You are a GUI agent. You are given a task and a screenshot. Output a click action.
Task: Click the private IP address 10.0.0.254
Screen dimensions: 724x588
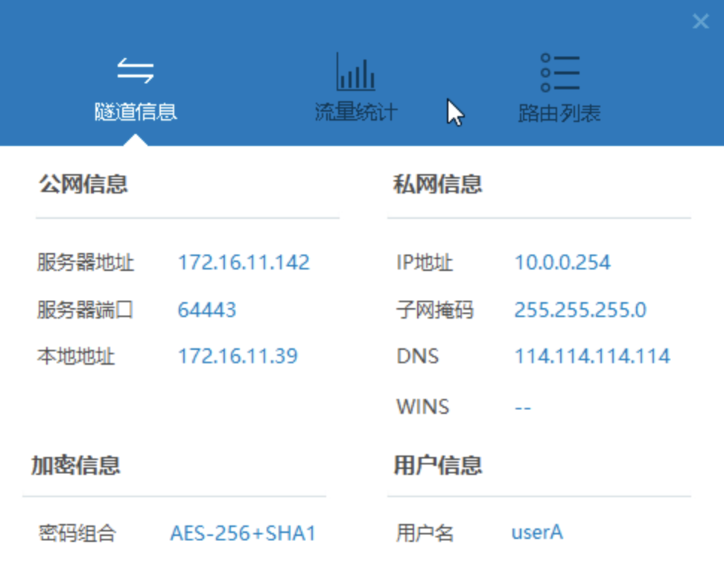[562, 263]
